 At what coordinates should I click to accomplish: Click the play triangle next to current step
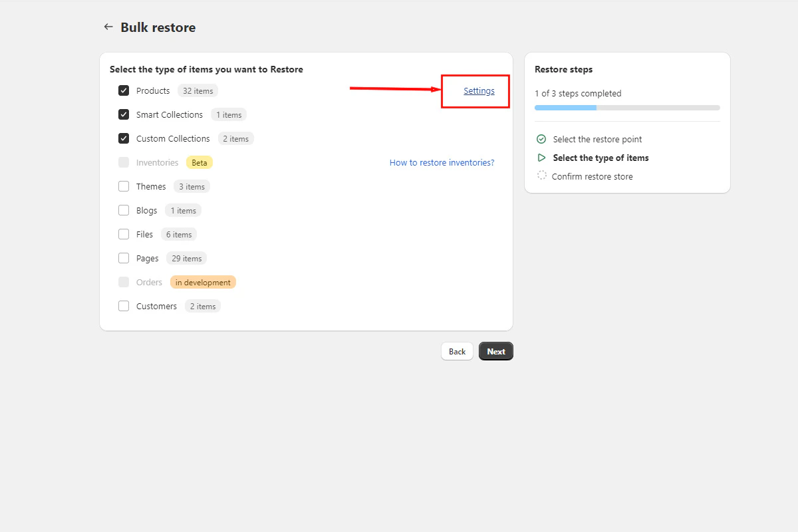(541, 158)
